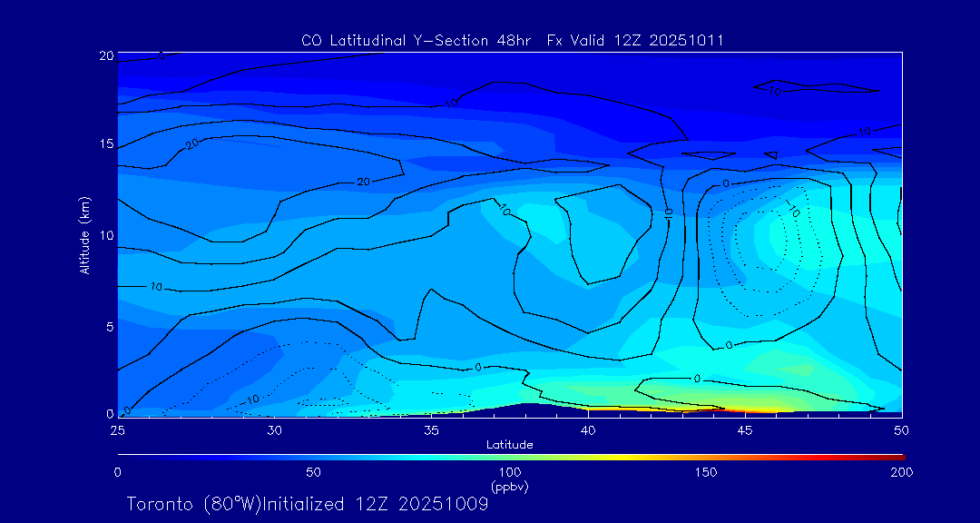Select the "Altitude (km)" y-axis label
The width and height of the screenshot is (980, 523).
point(84,234)
